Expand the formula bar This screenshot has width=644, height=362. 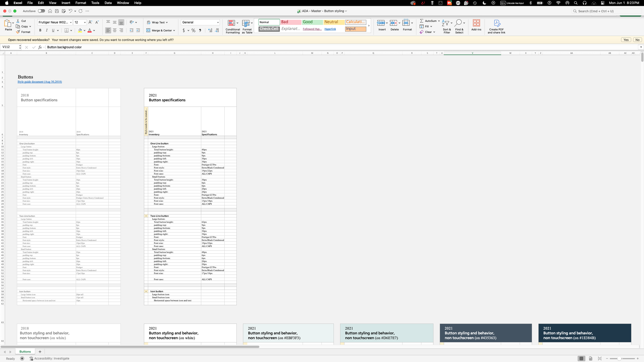pos(641,47)
